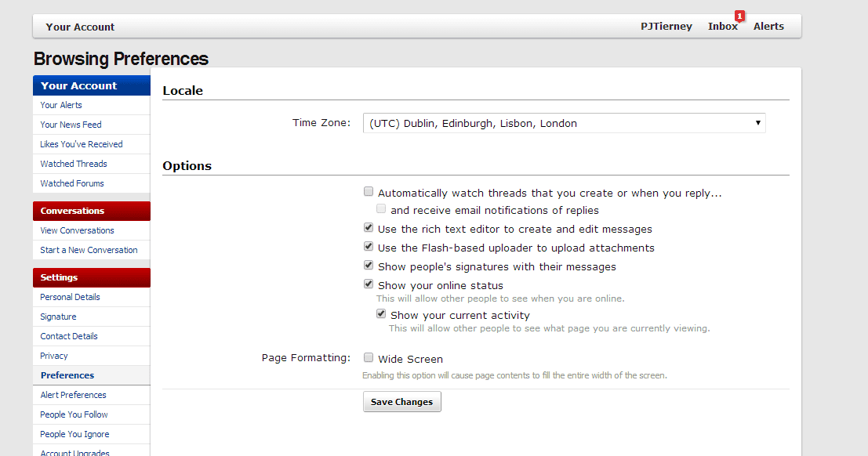The width and height of the screenshot is (868, 456).
Task: Open Start a New Conversation
Action: coord(89,250)
